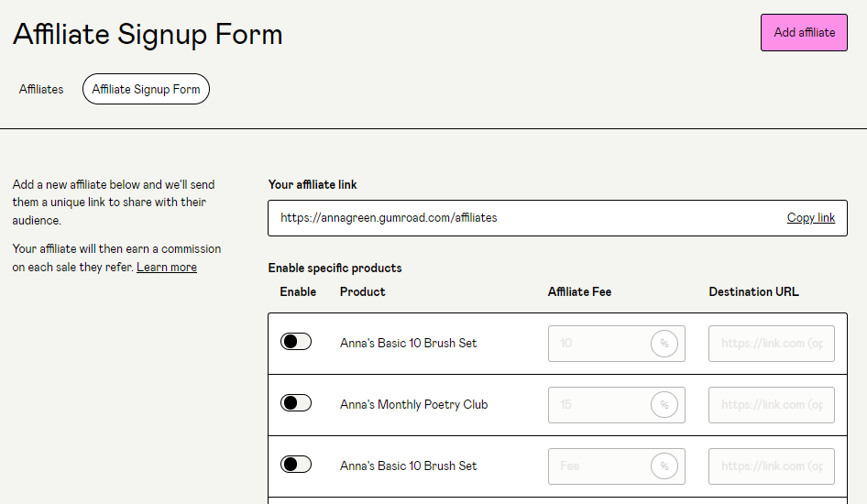867x504 pixels.
Task: Click Destination URL field in the fee 10 row
Action: point(771,344)
